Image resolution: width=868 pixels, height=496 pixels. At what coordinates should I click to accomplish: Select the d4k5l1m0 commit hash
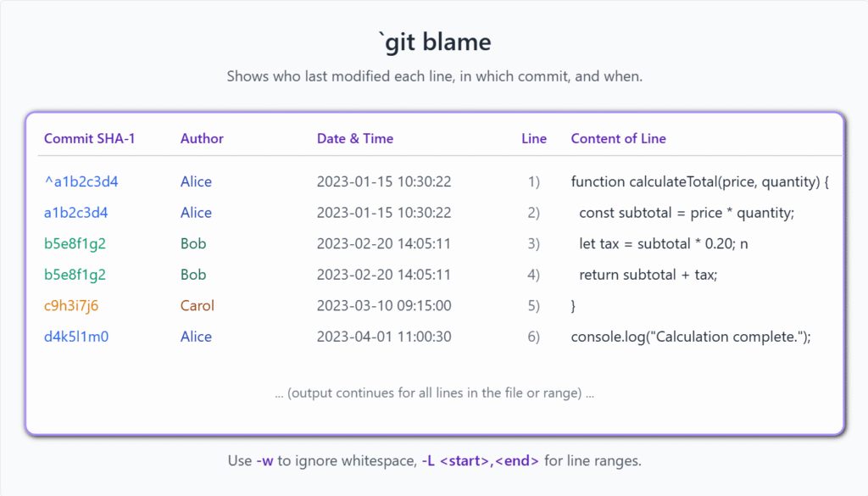(76, 337)
